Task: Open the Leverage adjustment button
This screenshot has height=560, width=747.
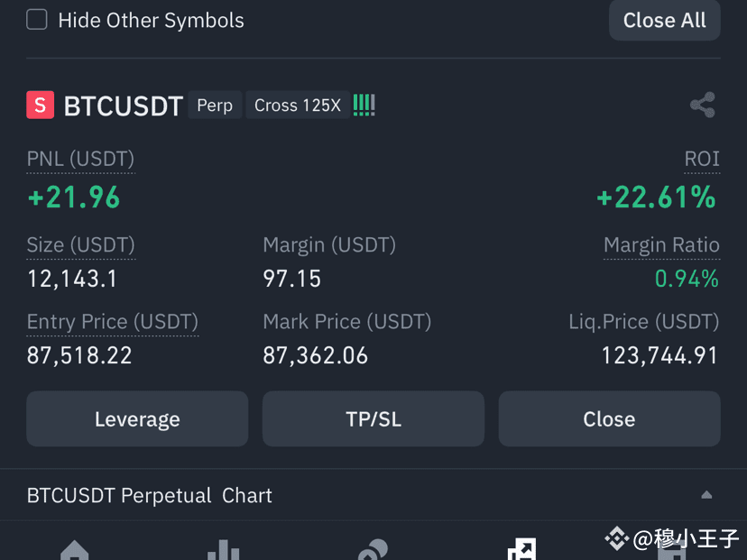Action: coord(137,419)
